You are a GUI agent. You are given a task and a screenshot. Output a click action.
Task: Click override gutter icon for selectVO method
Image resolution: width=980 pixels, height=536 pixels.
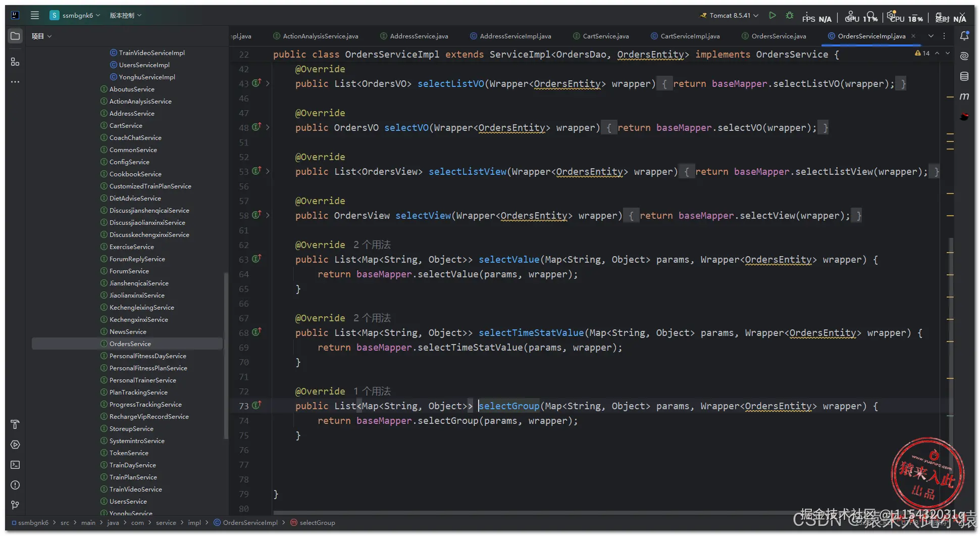256,127
